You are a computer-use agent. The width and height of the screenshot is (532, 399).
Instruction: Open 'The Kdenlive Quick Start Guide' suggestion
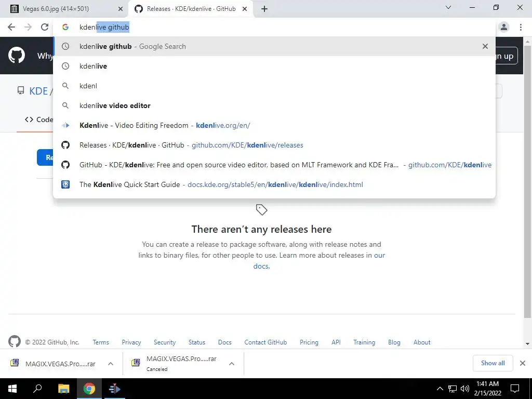point(274,184)
